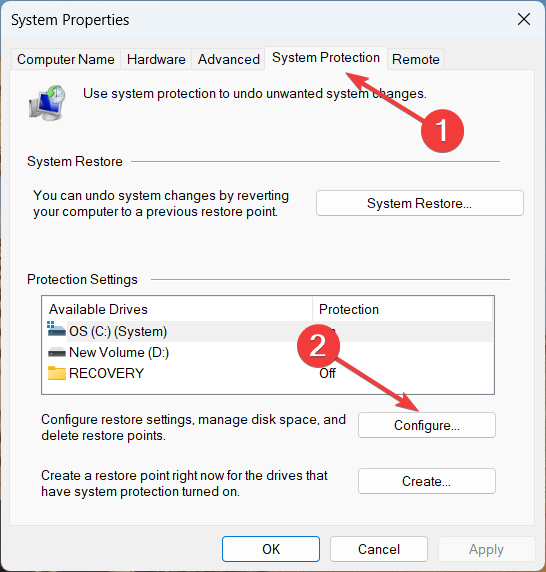Click the Configure button
This screenshot has width=546, height=572.
[427, 425]
